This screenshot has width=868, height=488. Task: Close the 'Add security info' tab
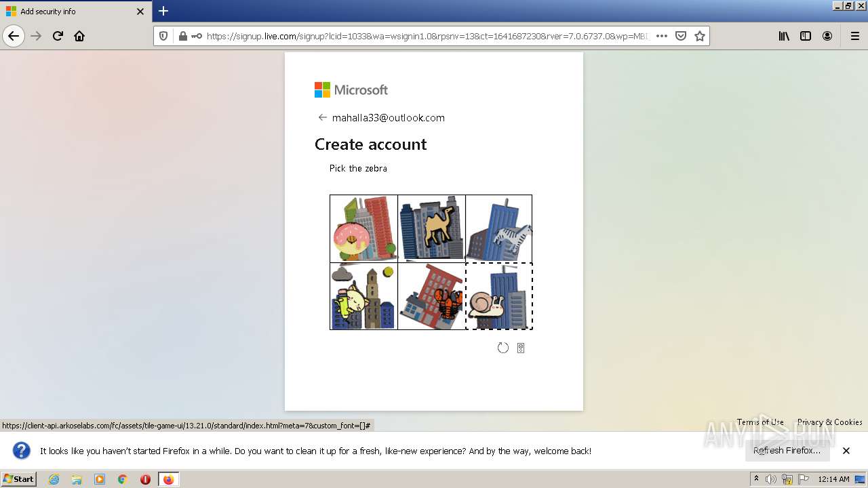click(140, 12)
